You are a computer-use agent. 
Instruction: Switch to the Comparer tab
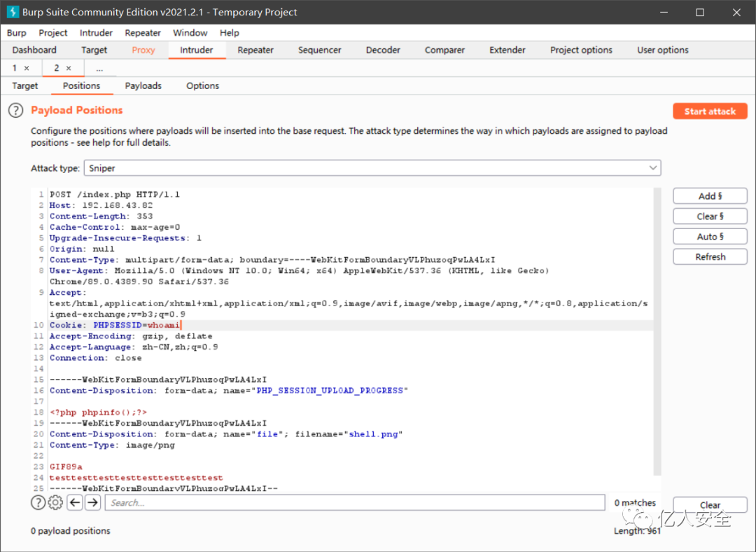(x=444, y=50)
